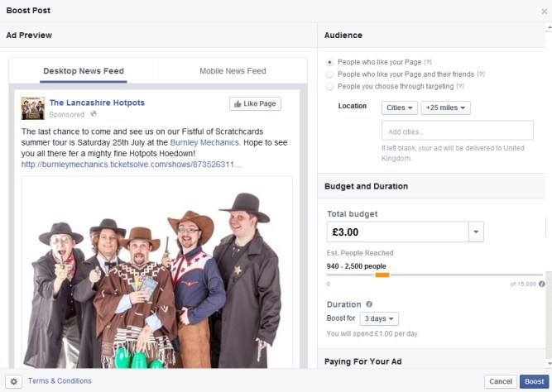Close the Boost Post dialog
Viewport: 552px width, 392px height.
click(544, 12)
